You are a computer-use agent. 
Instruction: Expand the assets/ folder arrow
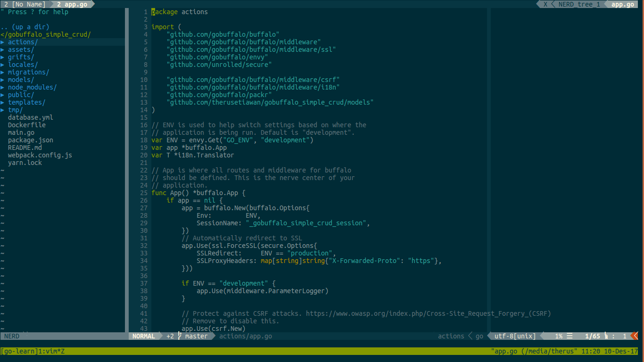(2, 49)
